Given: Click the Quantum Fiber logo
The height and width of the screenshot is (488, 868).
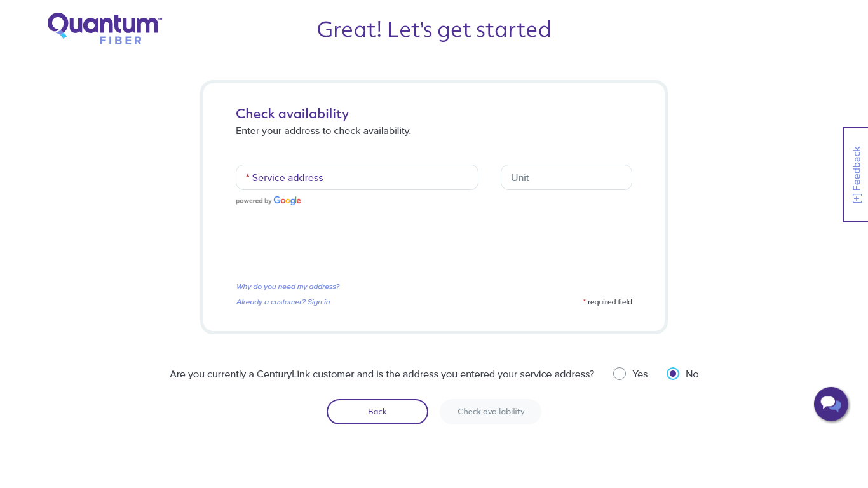Looking at the screenshot, I should (105, 29).
